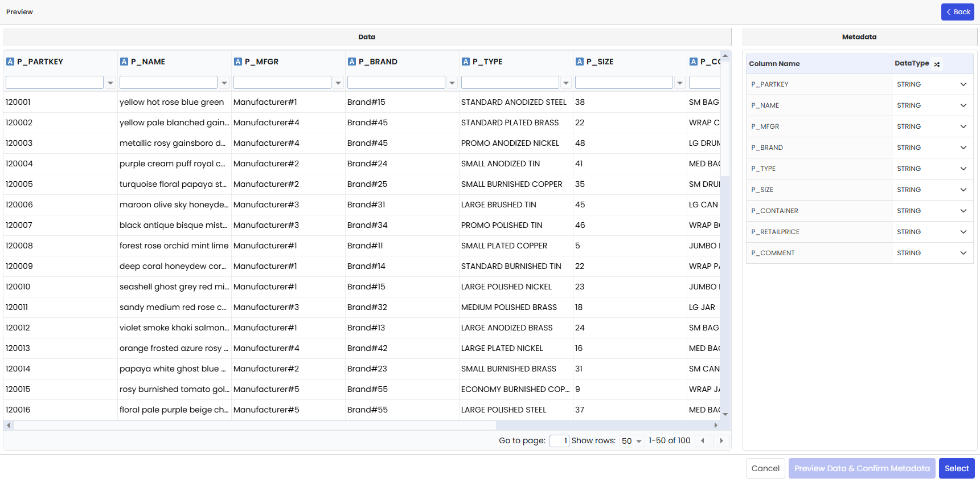Click the vertical scrollbar up arrow
This screenshot has height=482, width=980.
point(725,56)
